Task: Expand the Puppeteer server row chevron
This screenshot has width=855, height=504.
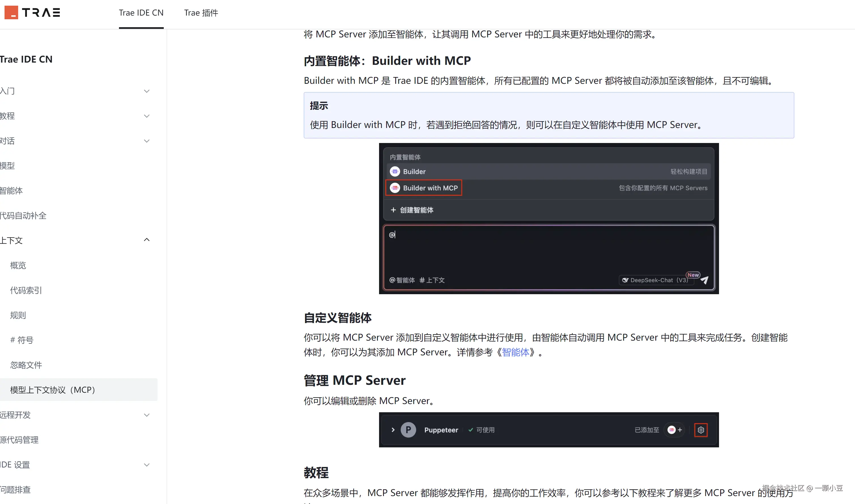Action: tap(393, 430)
